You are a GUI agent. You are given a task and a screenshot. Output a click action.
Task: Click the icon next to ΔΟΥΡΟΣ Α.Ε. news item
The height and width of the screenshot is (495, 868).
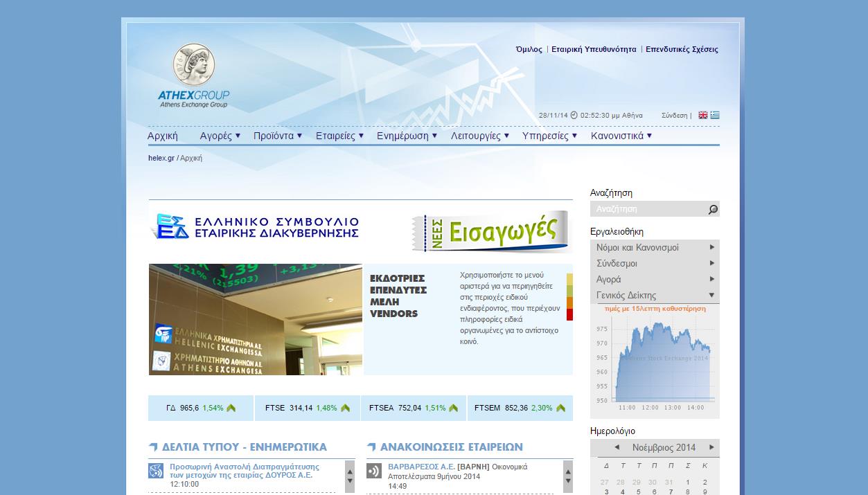(x=156, y=471)
